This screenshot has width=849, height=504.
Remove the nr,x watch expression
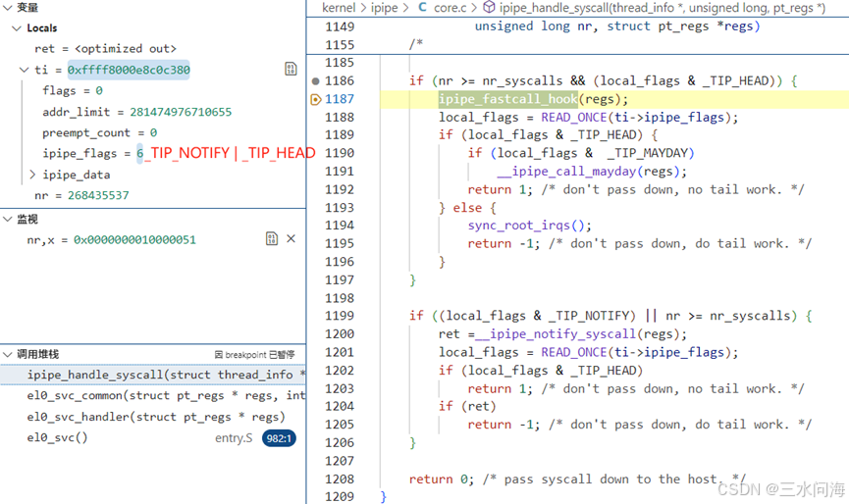291,238
